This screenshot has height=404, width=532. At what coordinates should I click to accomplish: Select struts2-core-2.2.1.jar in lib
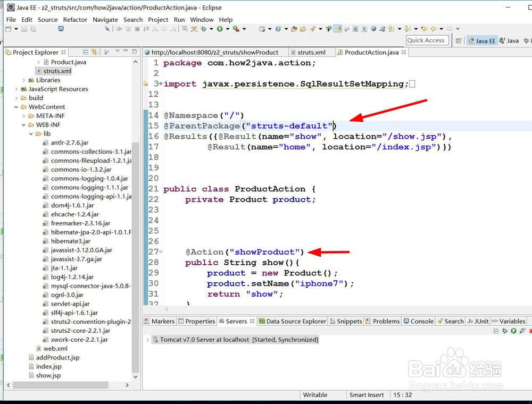tap(76, 331)
